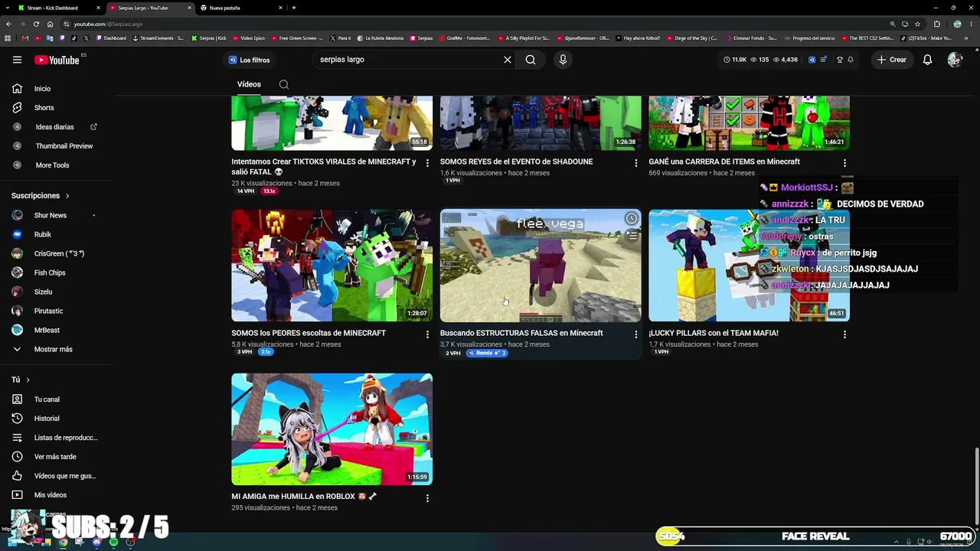Image resolution: width=980 pixels, height=551 pixels.
Task: Open the La Ruleta Aleatoria bookmark
Action: coord(381,37)
